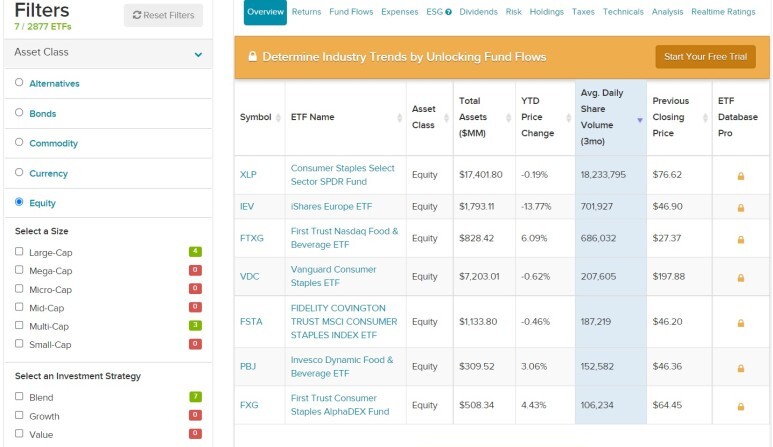Open the PBJ symbol link
This screenshot has height=447, width=773.
click(247, 367)
